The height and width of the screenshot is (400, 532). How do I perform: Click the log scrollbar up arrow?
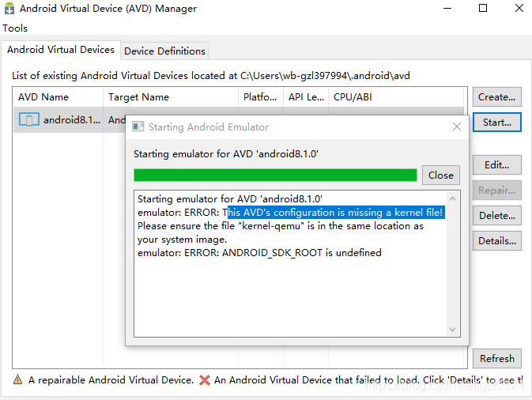point(453,198)
